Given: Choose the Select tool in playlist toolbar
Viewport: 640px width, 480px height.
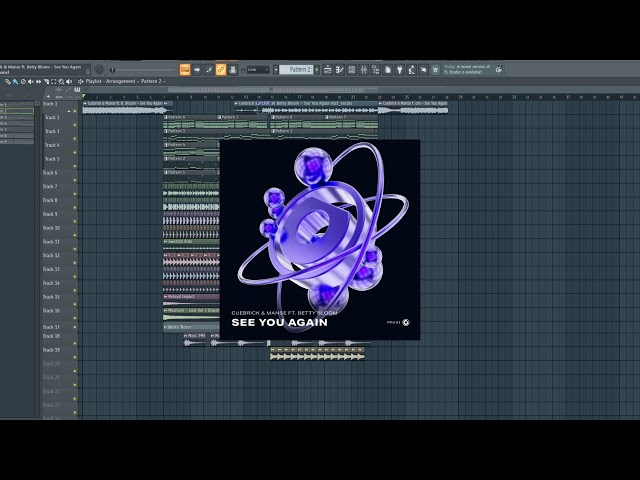Looking at the screenshot, I should [53, 82].
